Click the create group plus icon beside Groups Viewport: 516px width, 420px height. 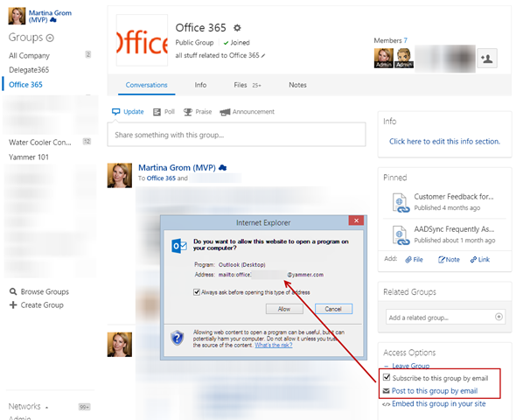click(x=50, y=38)
